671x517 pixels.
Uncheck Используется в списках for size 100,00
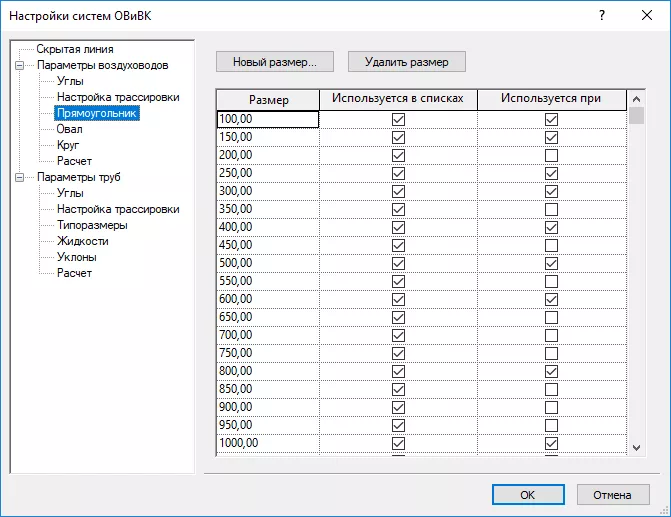coord(398,119)
